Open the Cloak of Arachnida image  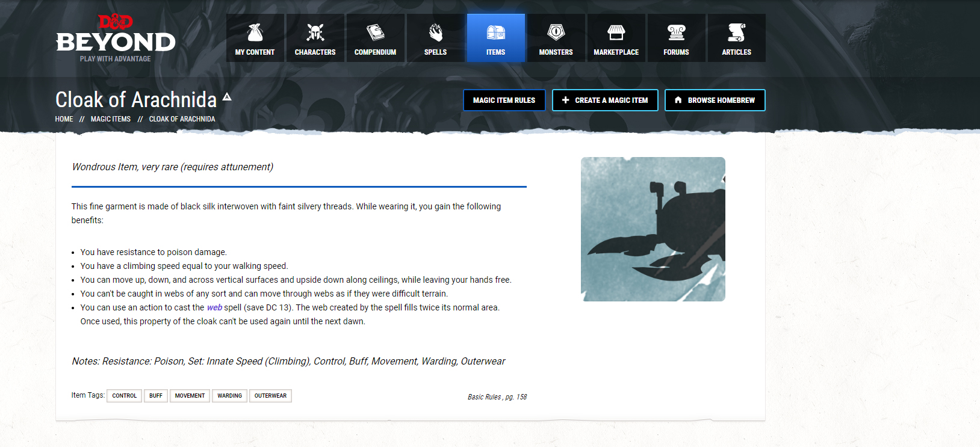[x=653, y=229]
